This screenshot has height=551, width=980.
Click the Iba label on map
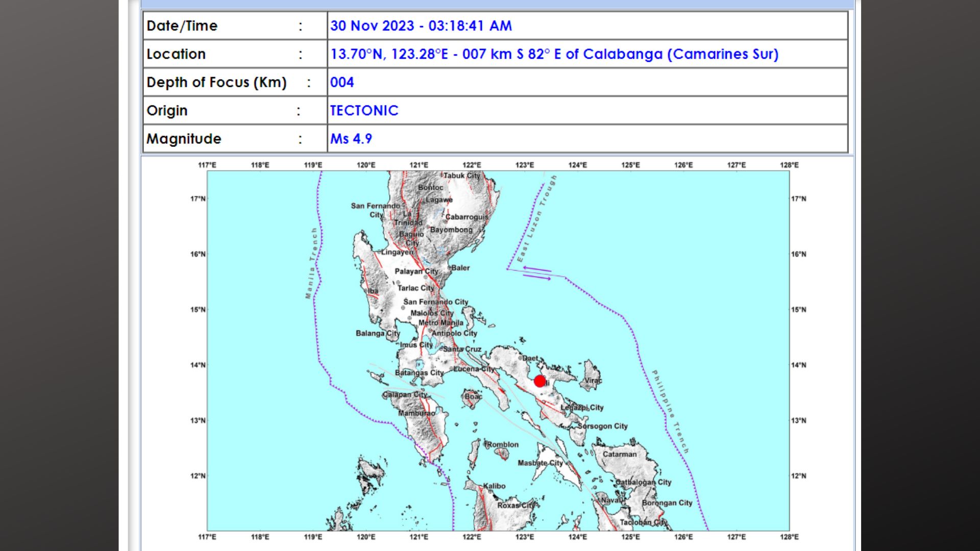coord(373,291)
